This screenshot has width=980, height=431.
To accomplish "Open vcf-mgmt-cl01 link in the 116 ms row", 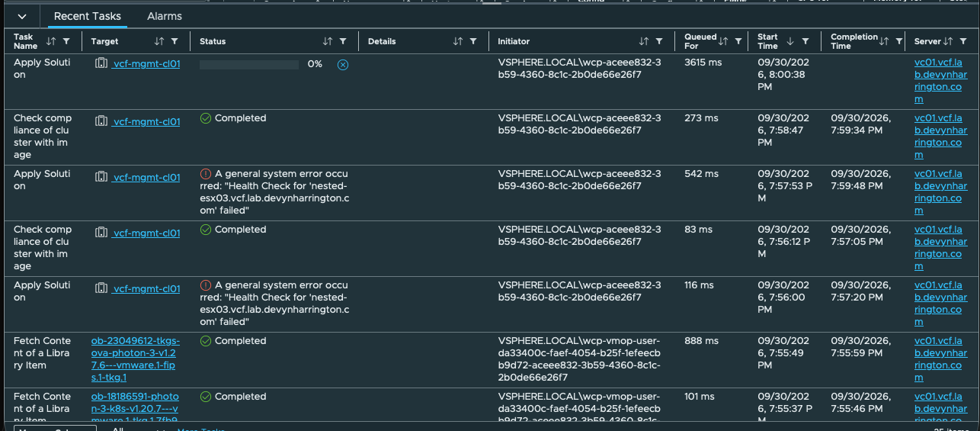I will coord(146,288).
